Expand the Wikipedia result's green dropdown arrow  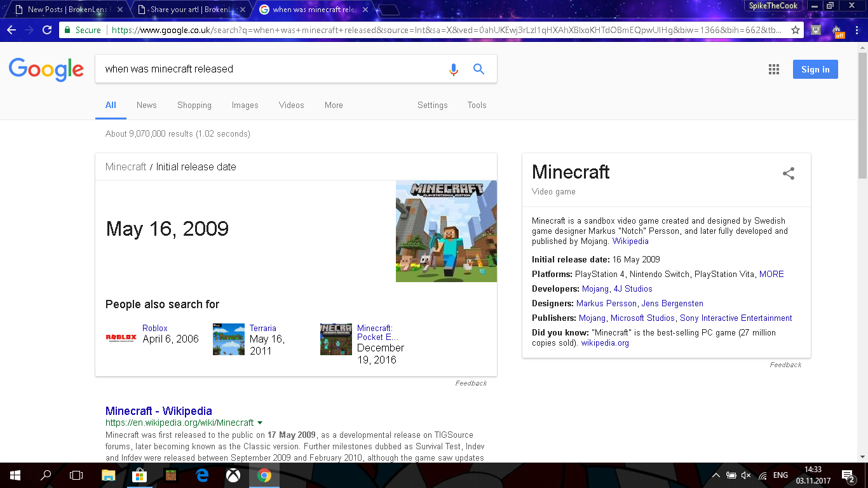point(260,423)
